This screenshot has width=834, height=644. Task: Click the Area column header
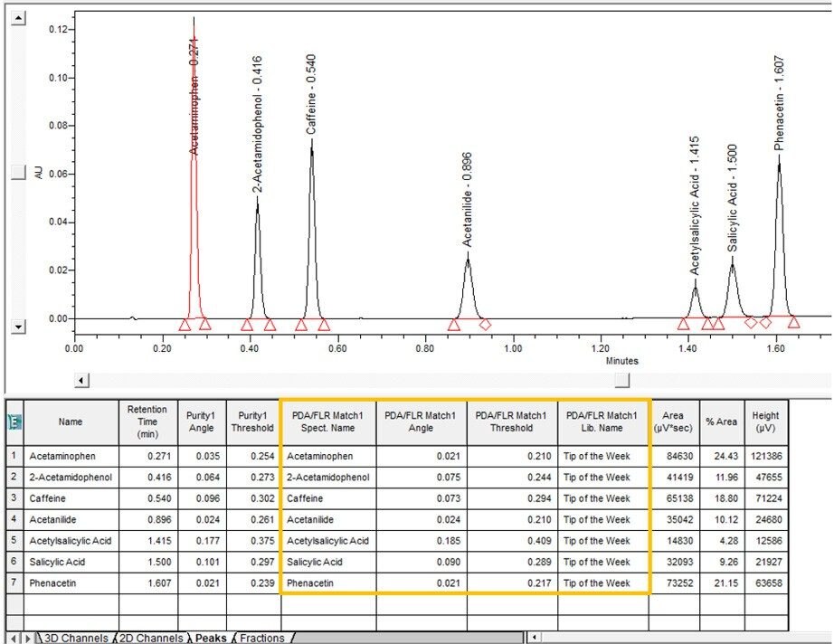click(673, 422)
